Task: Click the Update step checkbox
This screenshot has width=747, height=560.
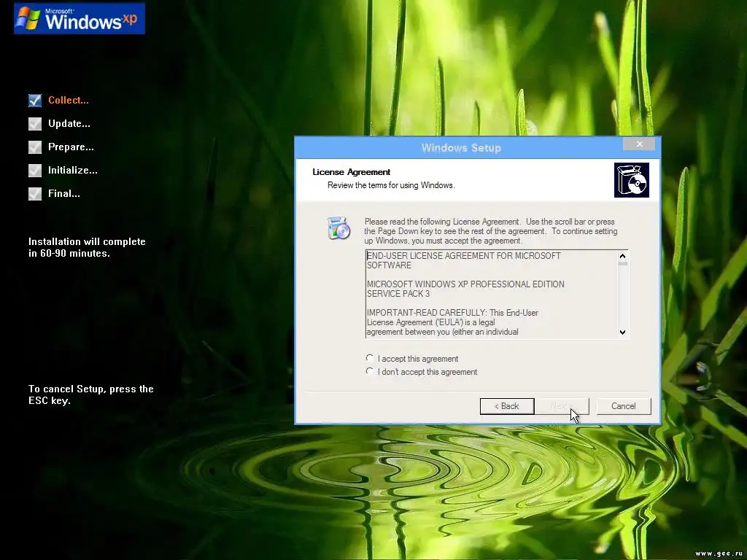Action: (35, 124)
